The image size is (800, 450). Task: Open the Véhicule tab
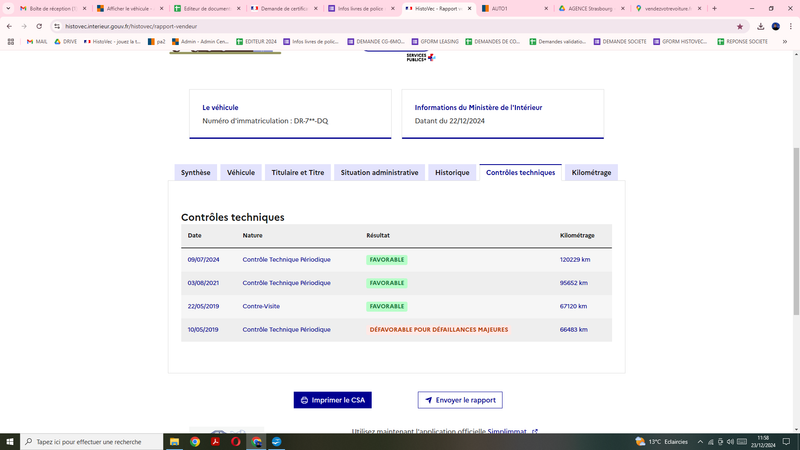241,172
